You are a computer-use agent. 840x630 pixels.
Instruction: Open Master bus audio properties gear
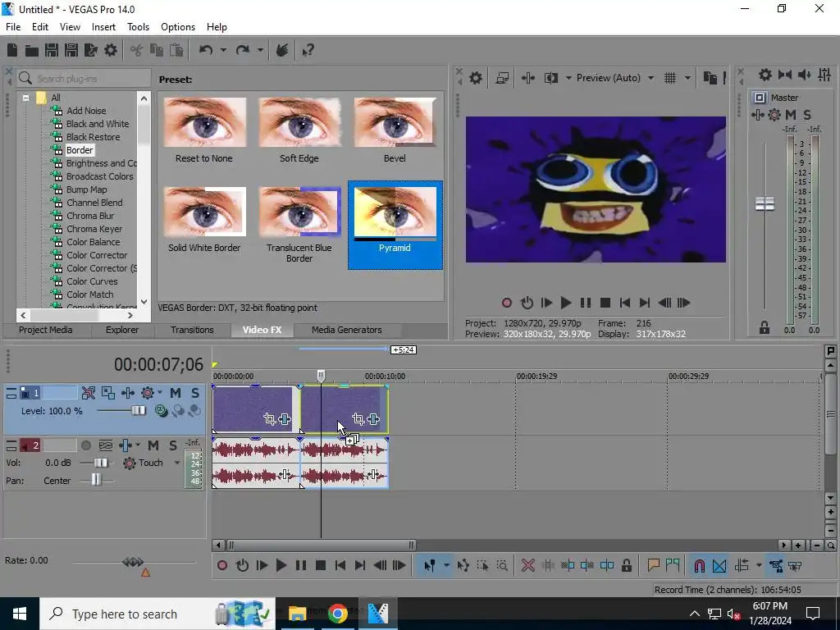[x=765, y=75]
